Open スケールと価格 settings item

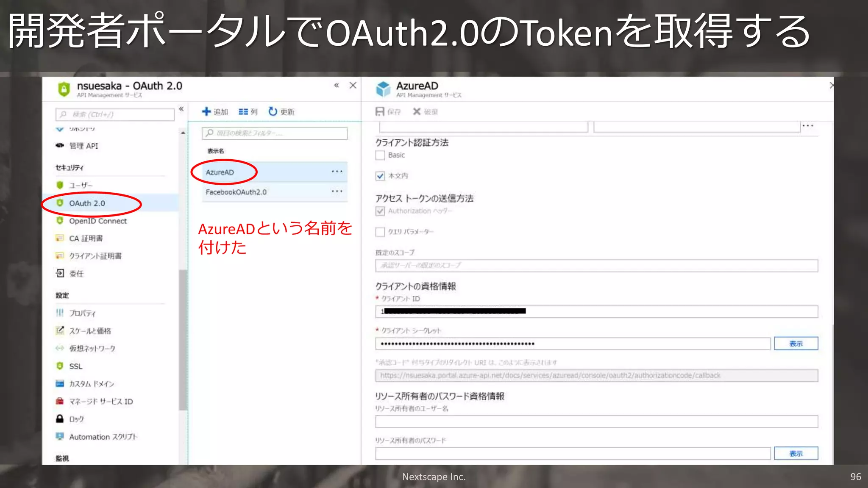pos(90,331)
